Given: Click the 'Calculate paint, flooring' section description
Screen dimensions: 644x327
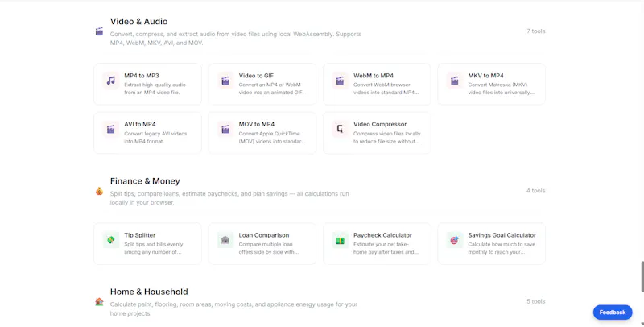Looking at the screenshot, I should coord(233,309).
